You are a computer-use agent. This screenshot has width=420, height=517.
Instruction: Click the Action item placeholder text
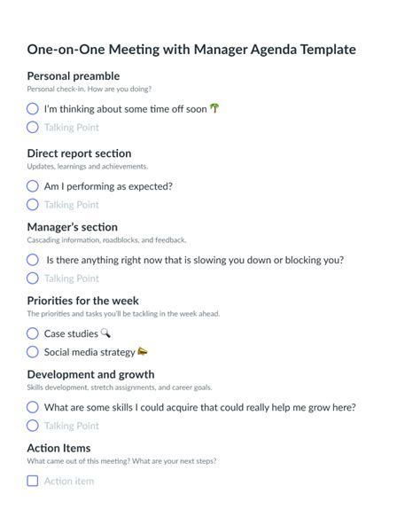(69, 481)
